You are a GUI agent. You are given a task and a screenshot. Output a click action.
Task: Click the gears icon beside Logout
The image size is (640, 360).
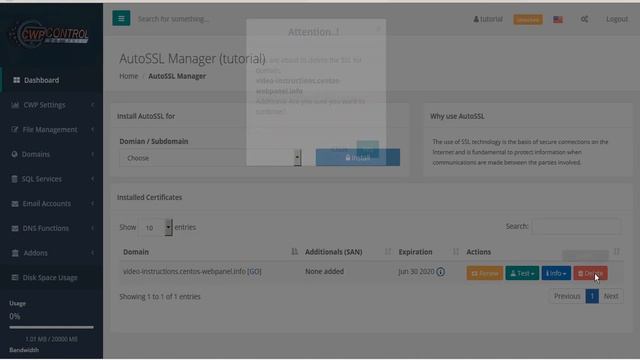tap(584, 19)
